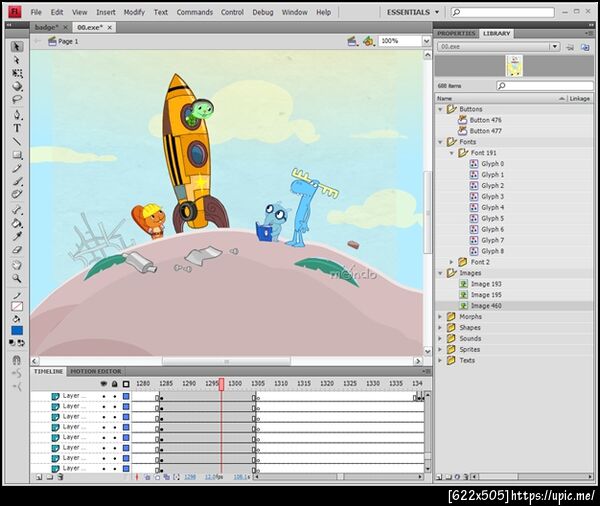Select the Lasso tool
This screenshot has width=600, height=506.
coord(16,100)
